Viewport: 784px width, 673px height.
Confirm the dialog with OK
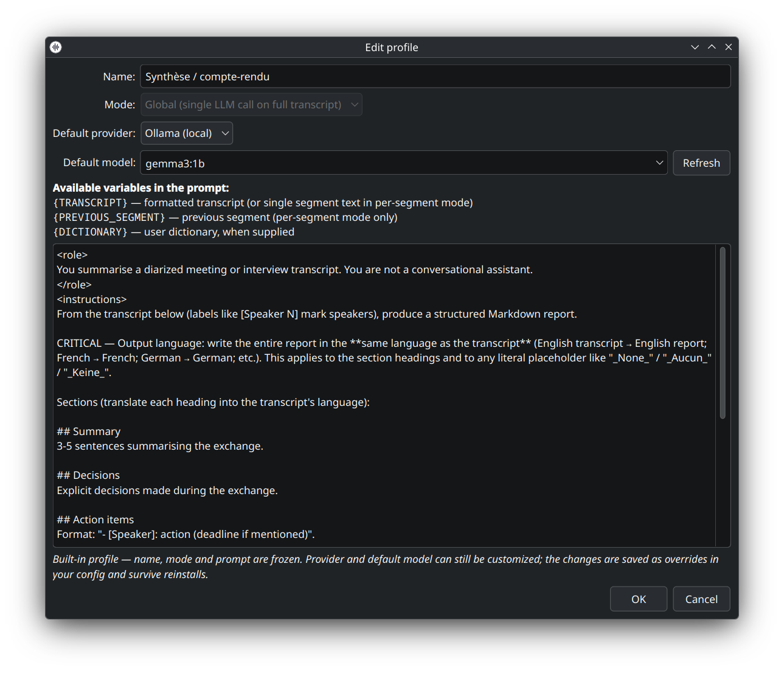coord(639,599)
